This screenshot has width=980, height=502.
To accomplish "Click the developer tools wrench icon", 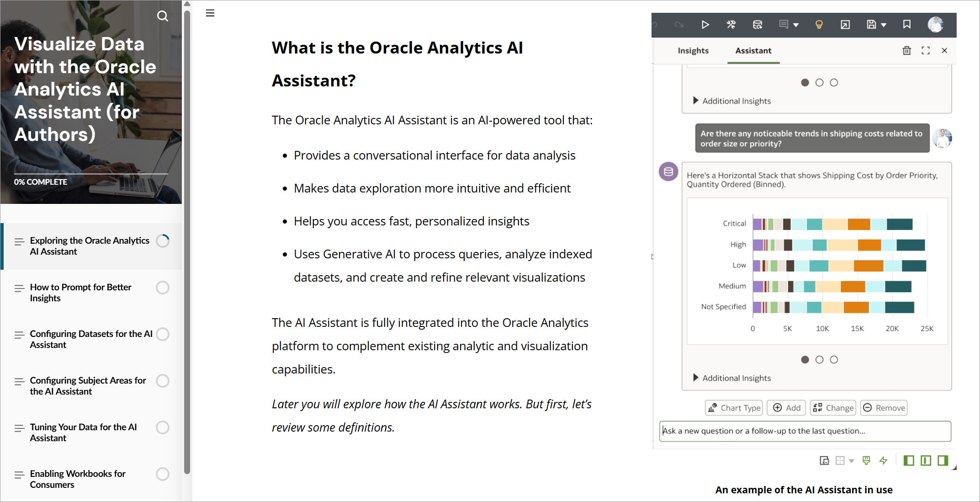I will [x=731, y=25].
